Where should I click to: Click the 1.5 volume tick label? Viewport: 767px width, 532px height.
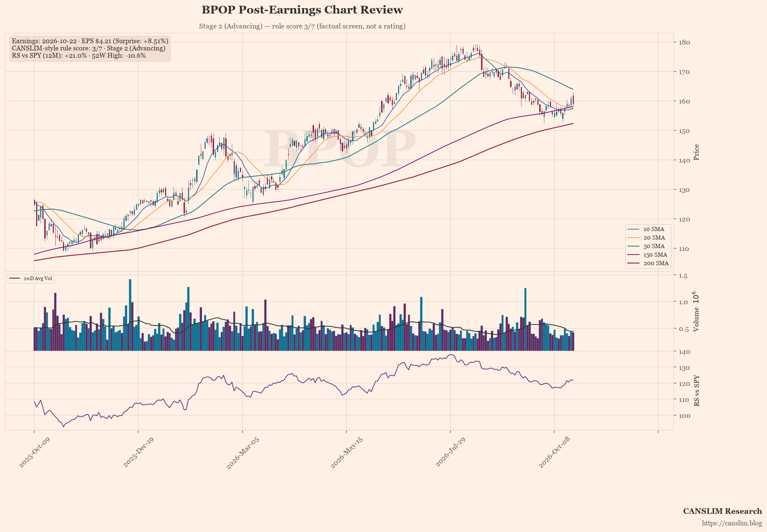pyautogui.click(x=683, y=276)
